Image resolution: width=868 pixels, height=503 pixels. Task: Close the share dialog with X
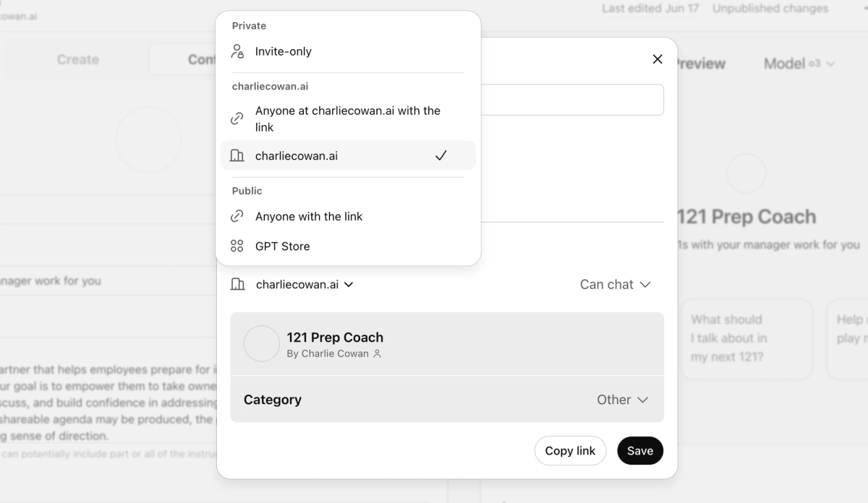click(x=658, y=59)
